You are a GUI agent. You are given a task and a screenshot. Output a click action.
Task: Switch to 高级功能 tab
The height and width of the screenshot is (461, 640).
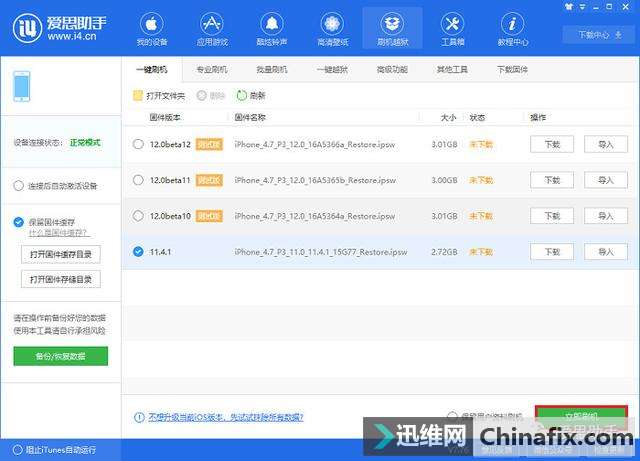392,70
